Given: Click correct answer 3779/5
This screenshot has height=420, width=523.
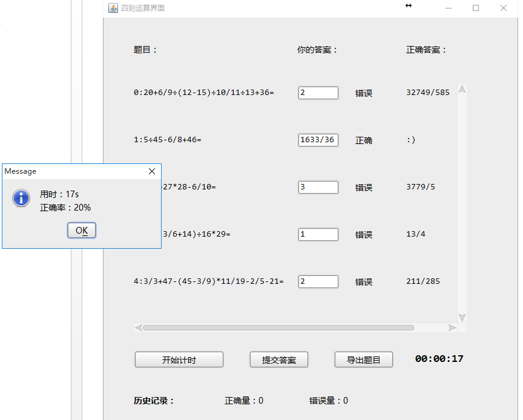Looking at the screenshot, I should (x=421, y=187).
